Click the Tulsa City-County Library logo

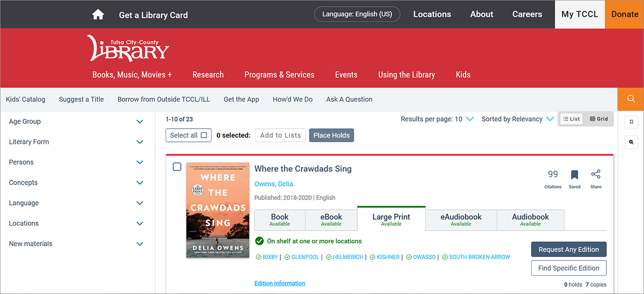(x=128, y=48)
